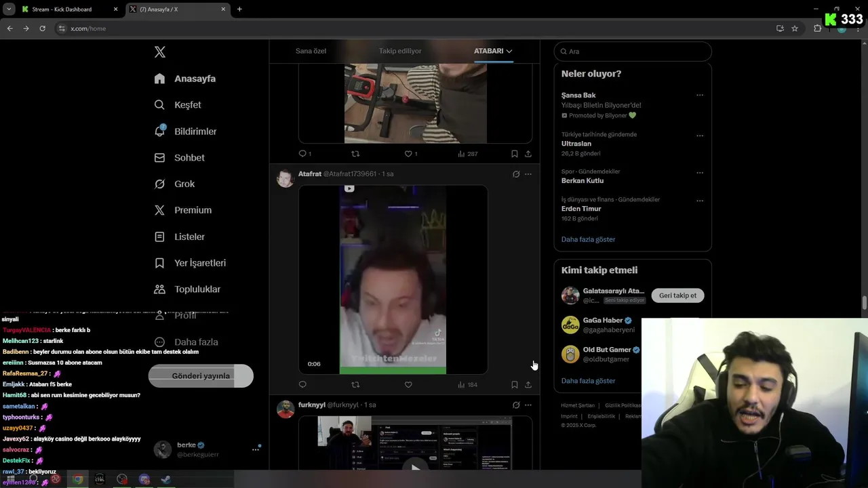Open more options for Ultraslan trend

pos(700,136)
